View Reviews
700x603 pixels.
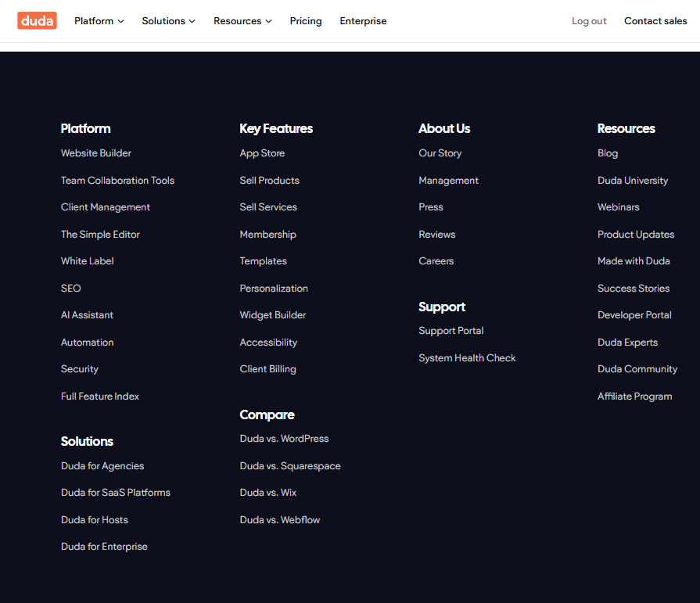point(436,235)
